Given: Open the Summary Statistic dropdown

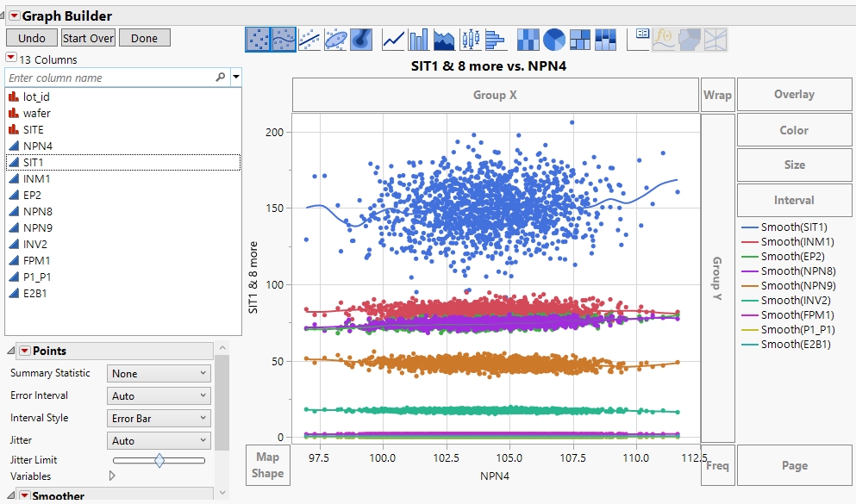Looking at the screenshot, I should (x=159, y=373).
